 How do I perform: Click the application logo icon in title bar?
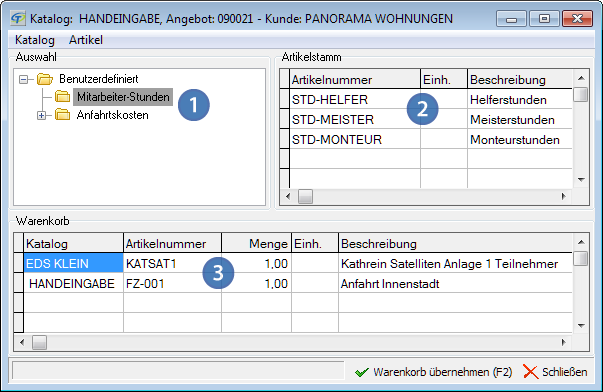[18, 18]
